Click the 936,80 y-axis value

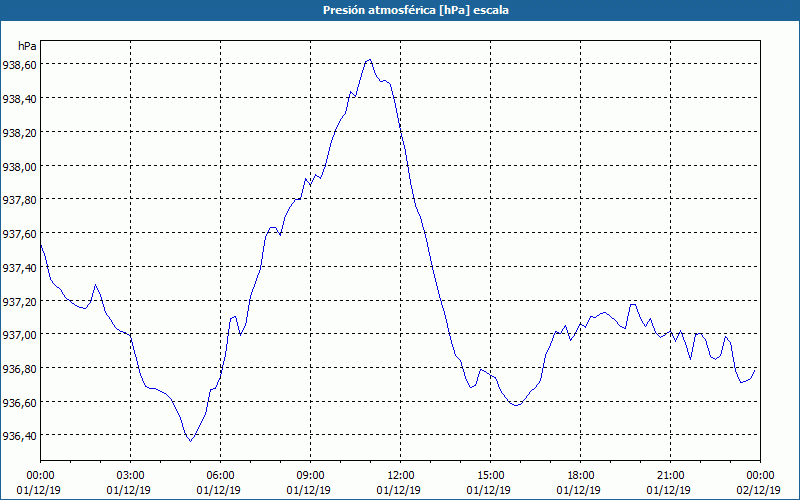coord(19,368)
